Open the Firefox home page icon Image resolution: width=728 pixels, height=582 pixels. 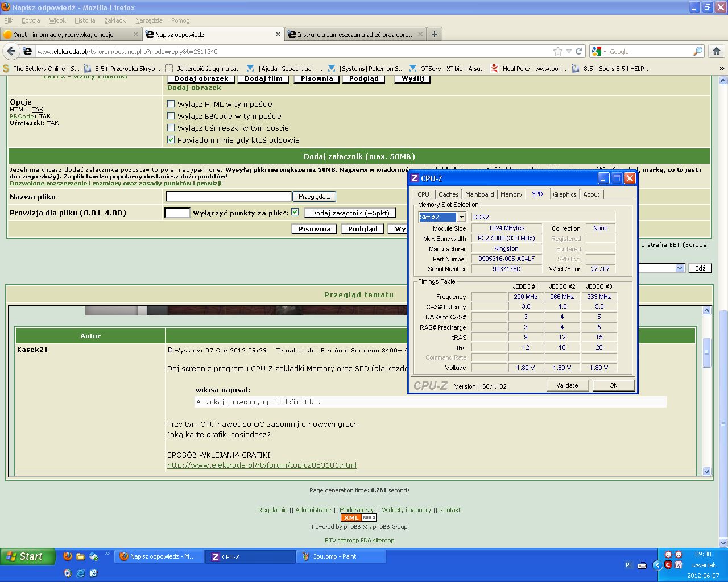(x=716, y=51)
